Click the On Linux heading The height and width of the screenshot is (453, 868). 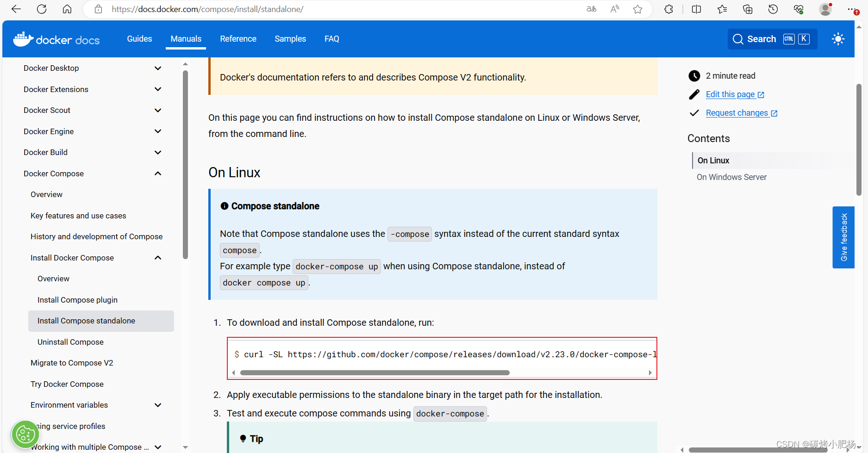click(x=234, y=173)
